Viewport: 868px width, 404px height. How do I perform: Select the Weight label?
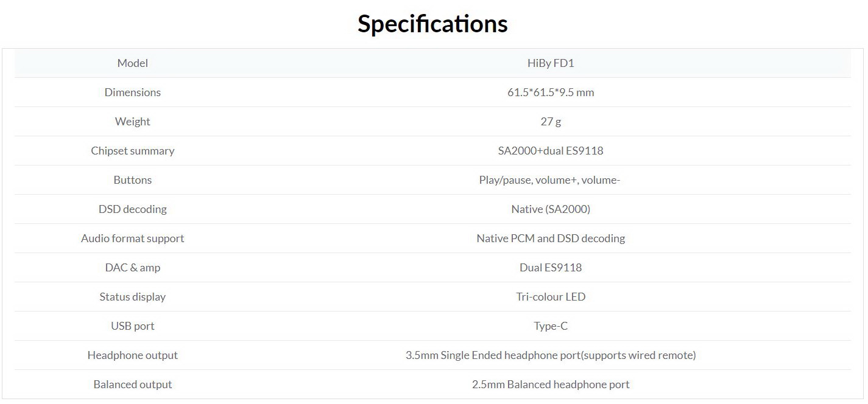tap(132, 122)
